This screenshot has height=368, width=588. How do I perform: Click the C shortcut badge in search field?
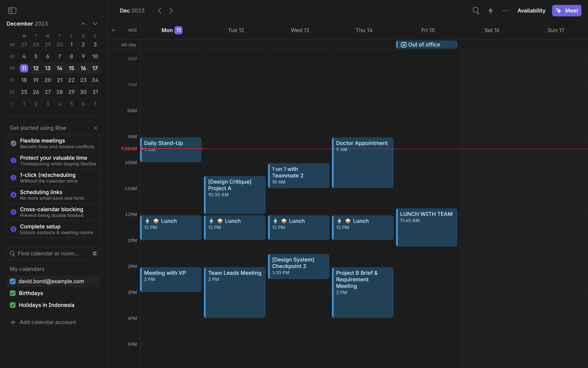[95, 254]
